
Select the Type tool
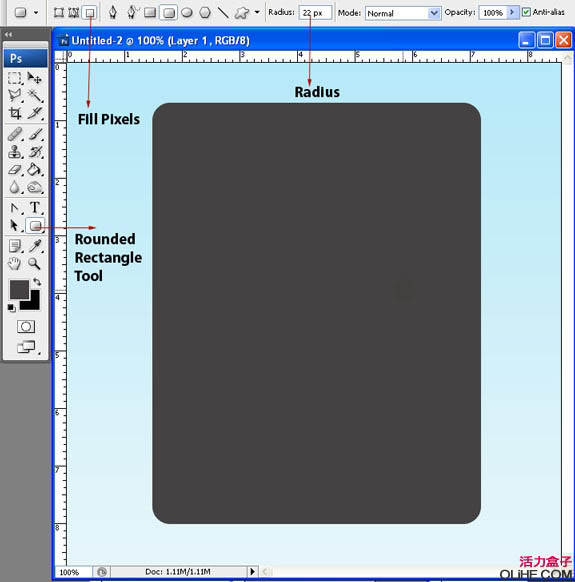coord(35,208)
